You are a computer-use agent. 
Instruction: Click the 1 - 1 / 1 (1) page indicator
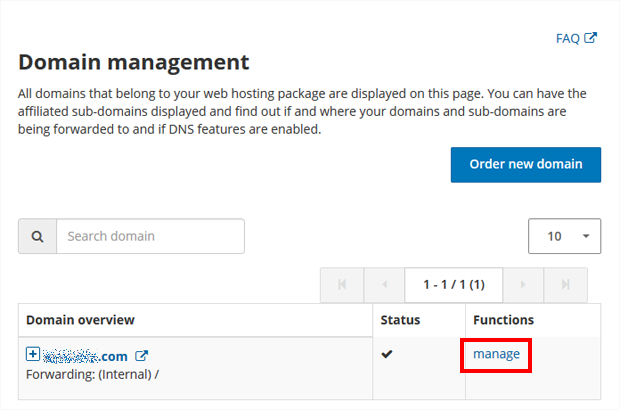pos(454,285)
